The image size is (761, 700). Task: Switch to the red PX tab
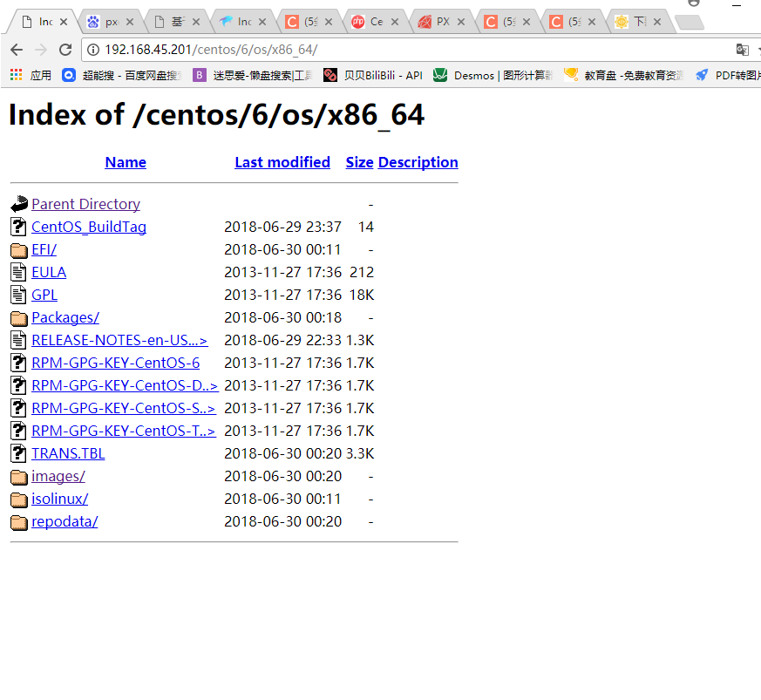pyautogui.click(x=441, y=22)
